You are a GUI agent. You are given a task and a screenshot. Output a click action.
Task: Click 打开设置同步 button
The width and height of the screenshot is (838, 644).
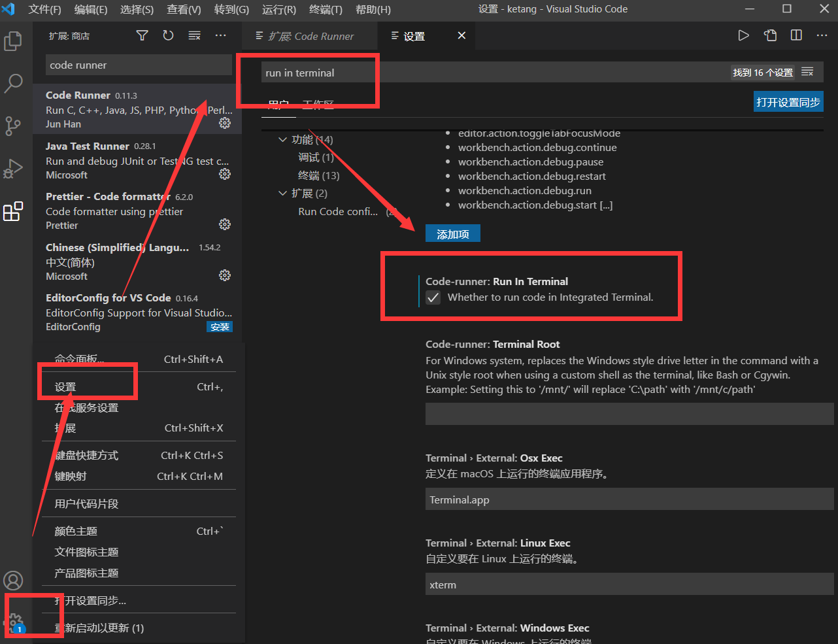788,102
